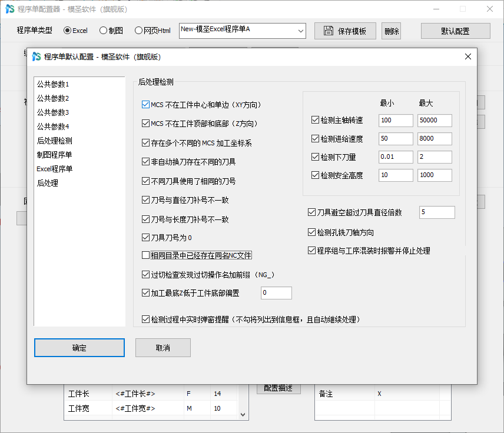This screenshot has width=504, height=433.
Task: Toggle 非自动换刀存在不同的刀具 checkbox
Action: [x=145, y=162]
